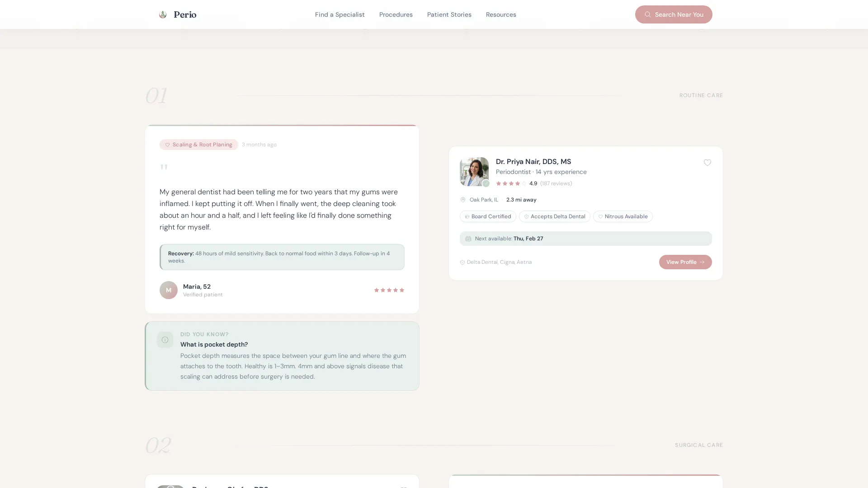Open the 187 reviews link

pos(556,183)
